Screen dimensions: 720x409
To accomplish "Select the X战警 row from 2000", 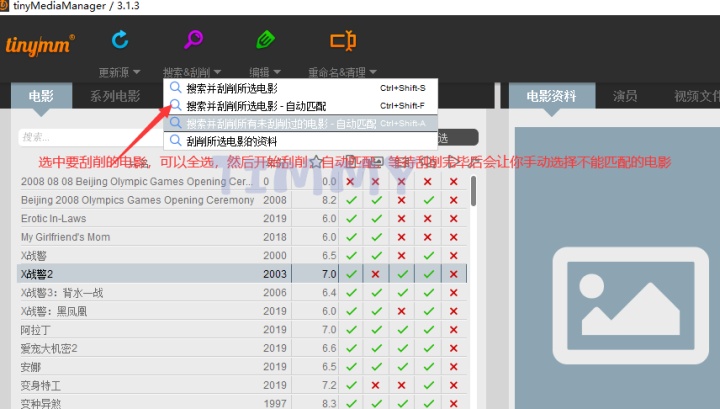I will [242, 255].
